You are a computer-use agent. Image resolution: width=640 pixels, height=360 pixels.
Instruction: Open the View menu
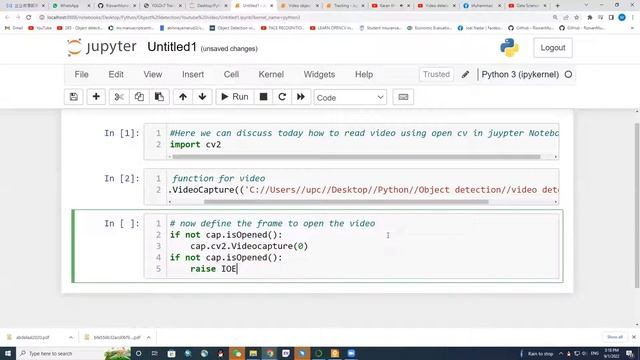point(153,74)
